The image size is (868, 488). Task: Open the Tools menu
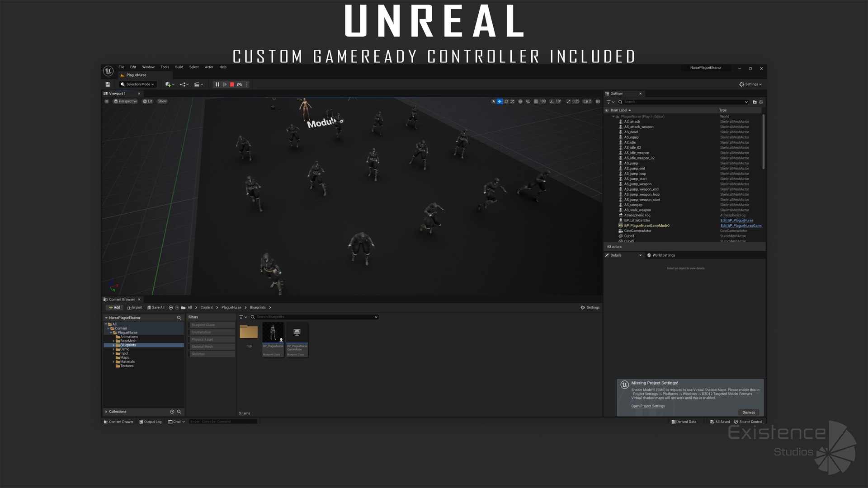tap(165, 67)
